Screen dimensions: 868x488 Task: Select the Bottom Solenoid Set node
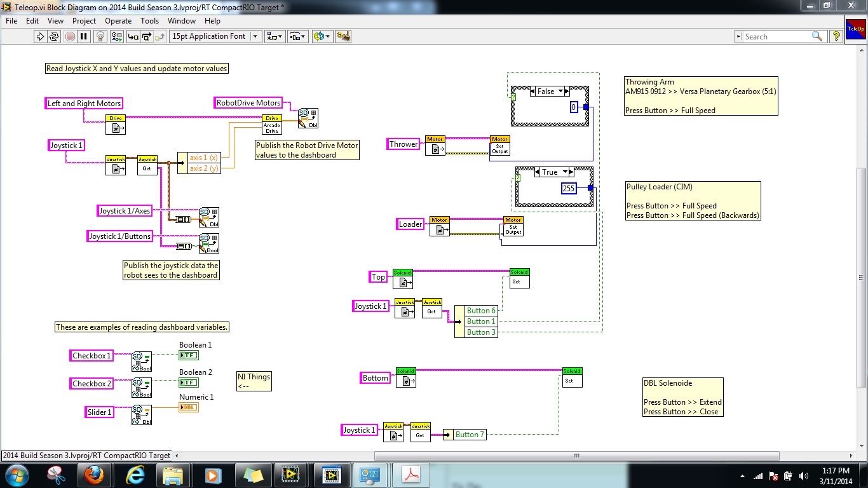[x=572, y=377]
